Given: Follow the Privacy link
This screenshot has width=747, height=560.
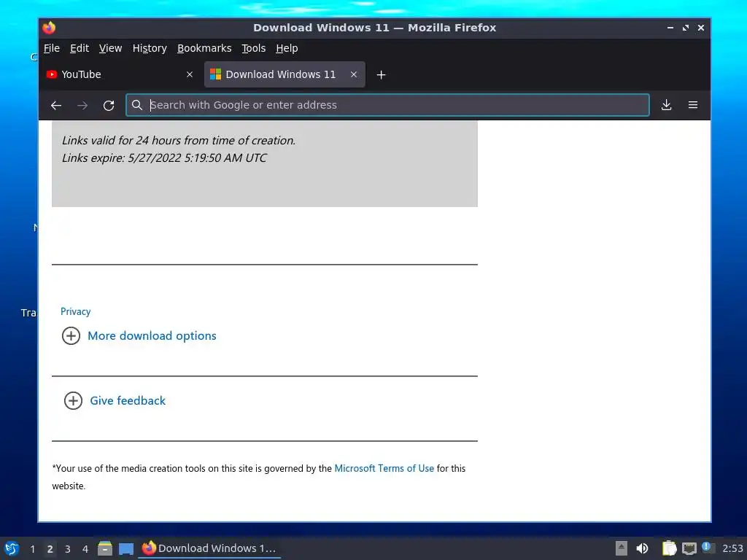Looking at the screenshot, I should tap(75, 311).
